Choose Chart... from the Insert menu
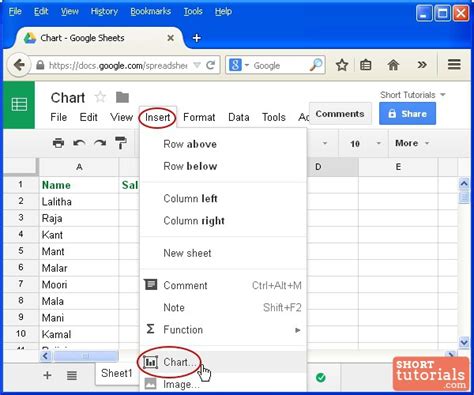The height and width of the screenshot is (395, 474). pos(223,362)
